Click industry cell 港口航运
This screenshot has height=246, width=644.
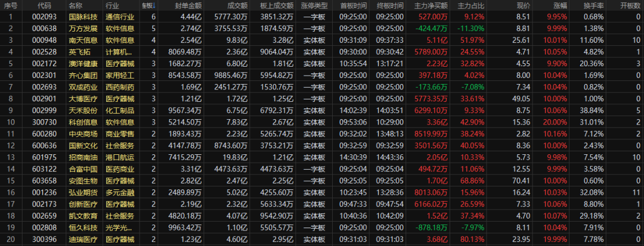pos(120,157)
